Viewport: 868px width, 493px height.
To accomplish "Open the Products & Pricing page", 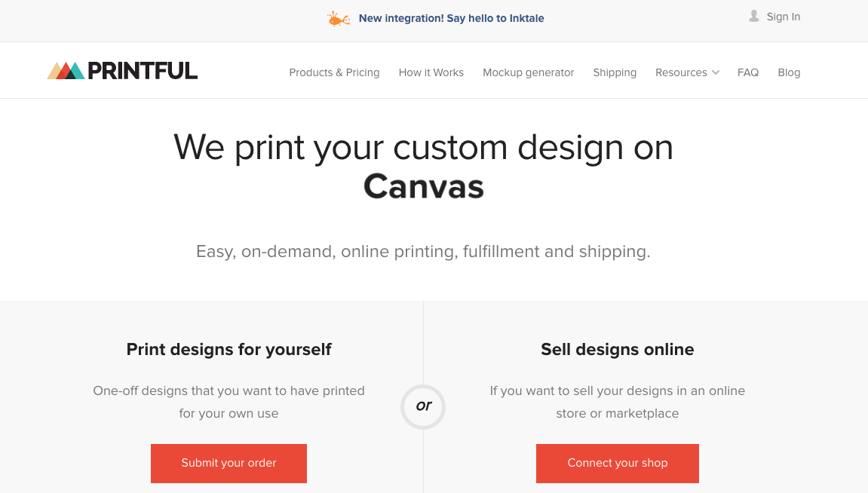I will [x=334, y=72].
